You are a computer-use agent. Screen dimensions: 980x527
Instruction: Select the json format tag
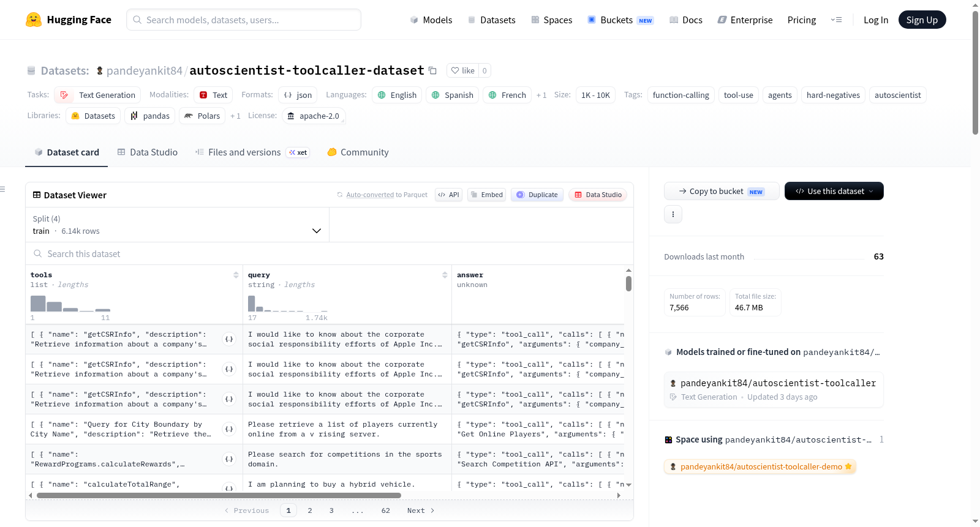tap(298, 95)
